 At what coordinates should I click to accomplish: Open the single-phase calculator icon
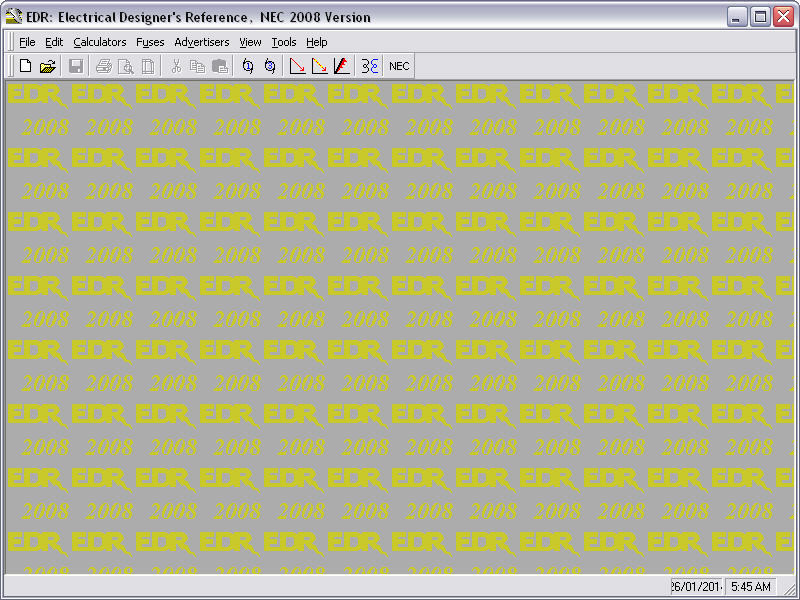point(248,66)
